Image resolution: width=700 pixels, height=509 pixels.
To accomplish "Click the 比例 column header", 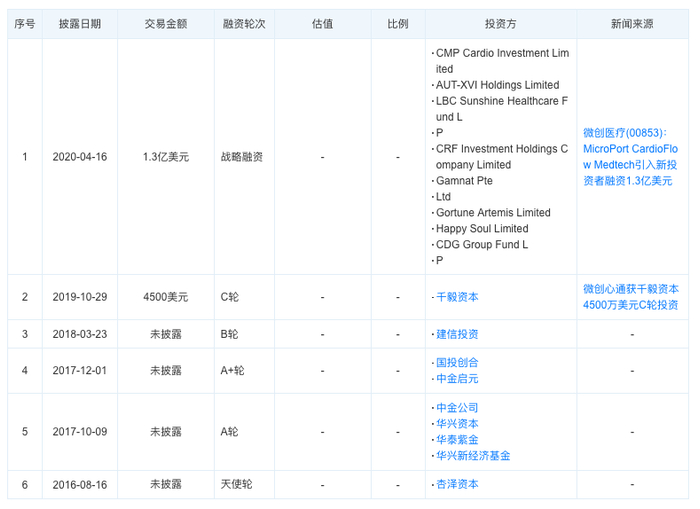I will [398, 24].
